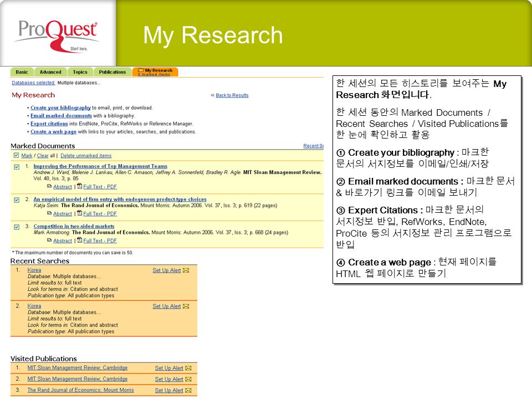This screenshot has width=532, height=399.
Task: Click envelope icon for second Korea search alert
Action: (x=186, y=306)
